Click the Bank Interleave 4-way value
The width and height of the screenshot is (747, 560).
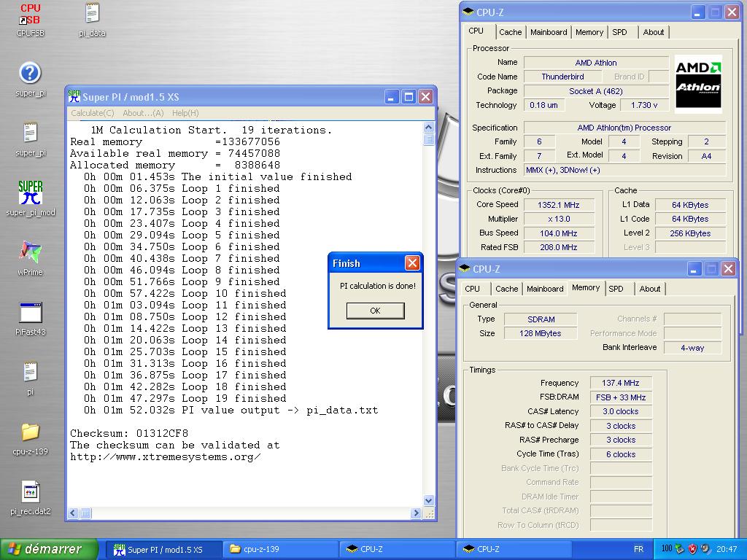coord(692,348)
